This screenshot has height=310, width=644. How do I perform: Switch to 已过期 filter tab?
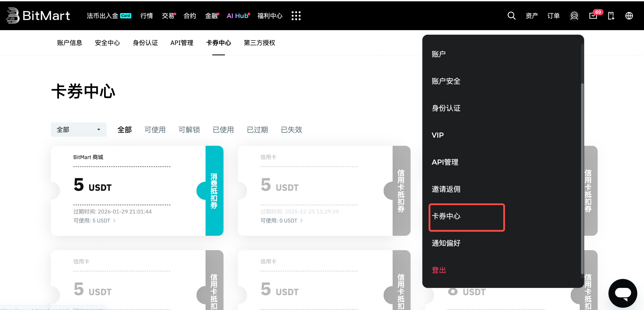pos(257,130)
